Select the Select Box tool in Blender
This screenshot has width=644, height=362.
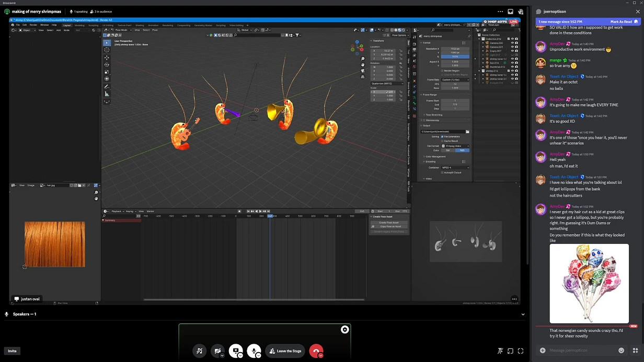click(107, 43)
